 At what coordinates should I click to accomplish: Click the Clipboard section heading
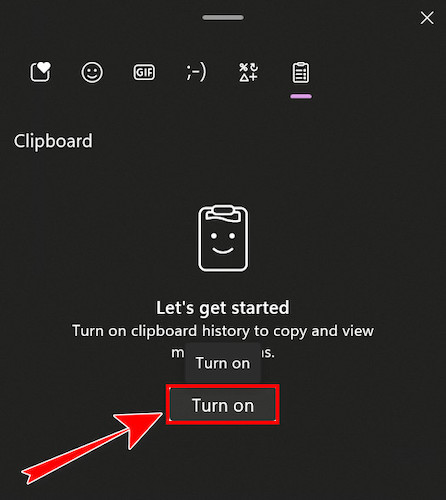53,141
